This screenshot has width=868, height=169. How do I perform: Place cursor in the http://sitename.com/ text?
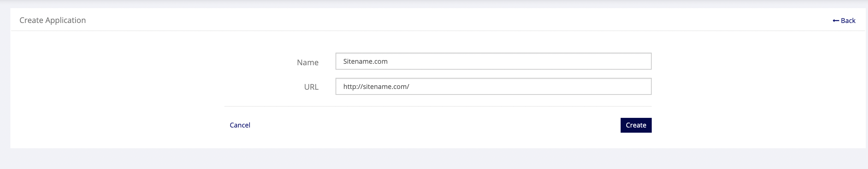(x=376, y=87)
